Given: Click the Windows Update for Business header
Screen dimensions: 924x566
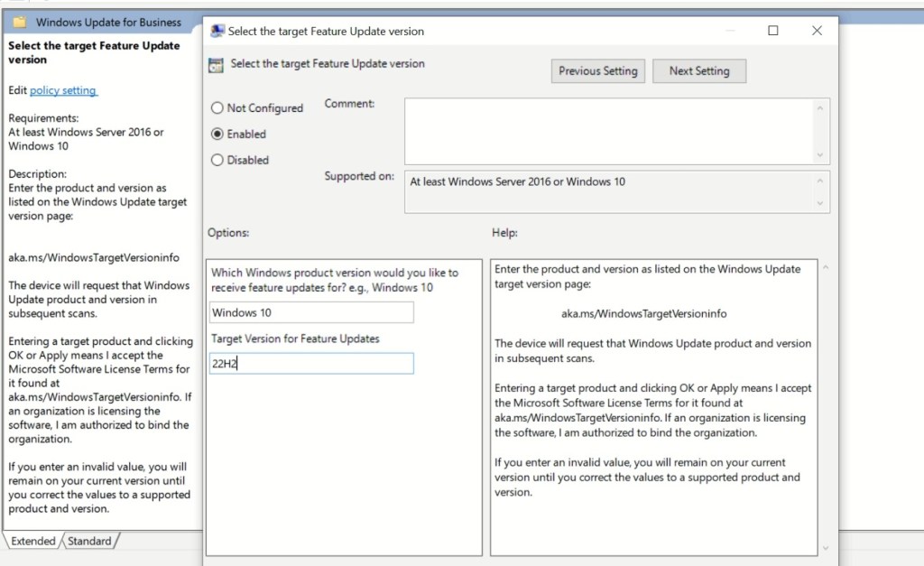Looking at the screenshot, I should (108, 23).
